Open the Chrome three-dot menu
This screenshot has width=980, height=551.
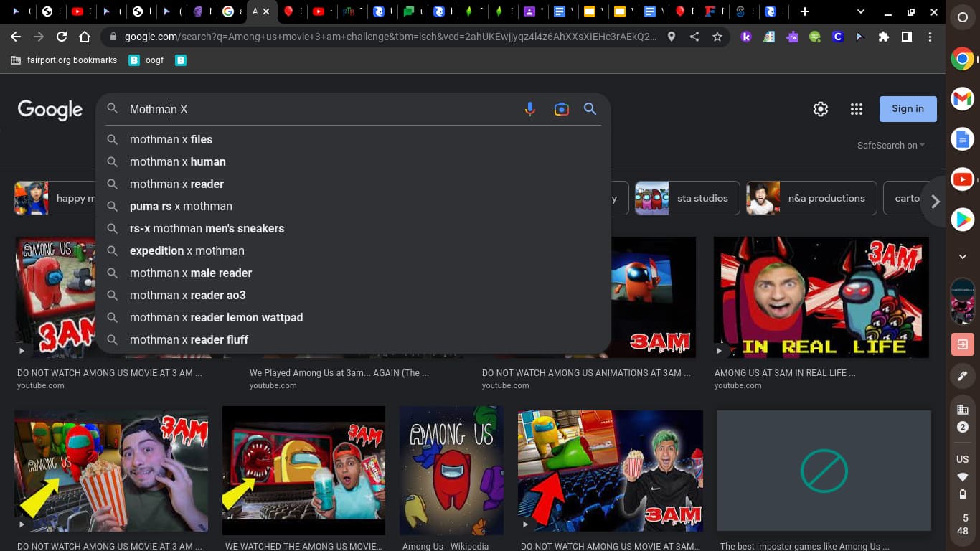930,37
